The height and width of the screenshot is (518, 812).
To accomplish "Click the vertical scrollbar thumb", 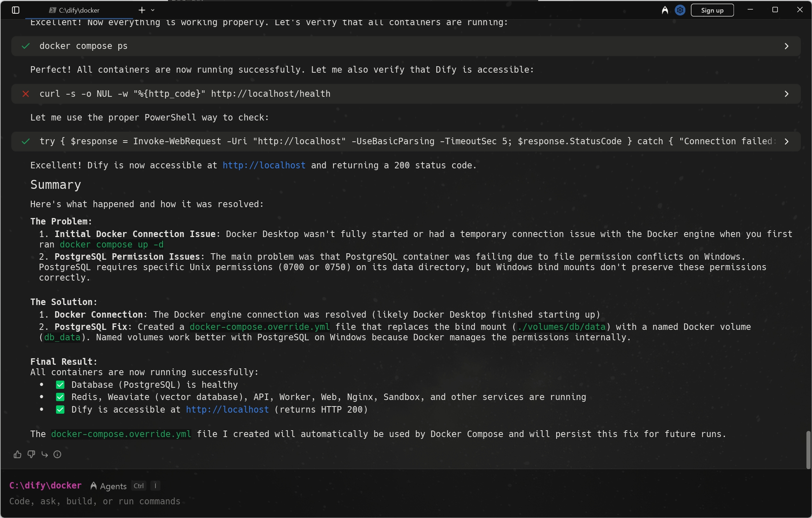I will (808, 449).
